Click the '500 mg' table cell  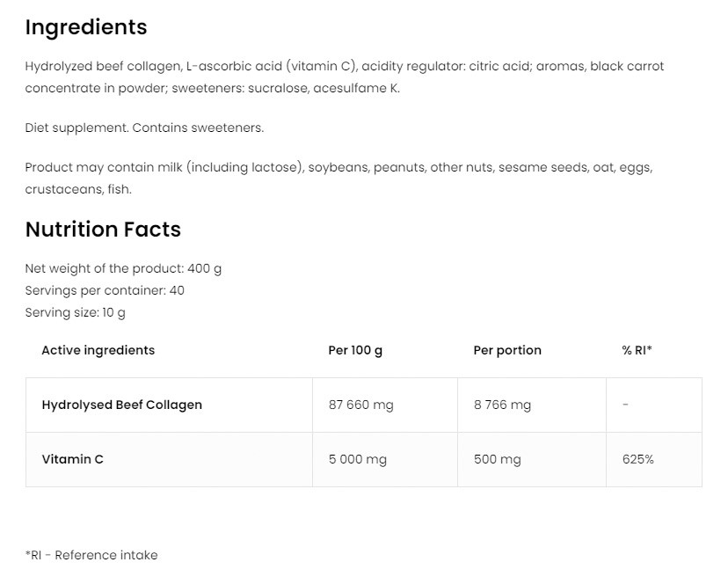pyautogui.click(x=497, y=459)
